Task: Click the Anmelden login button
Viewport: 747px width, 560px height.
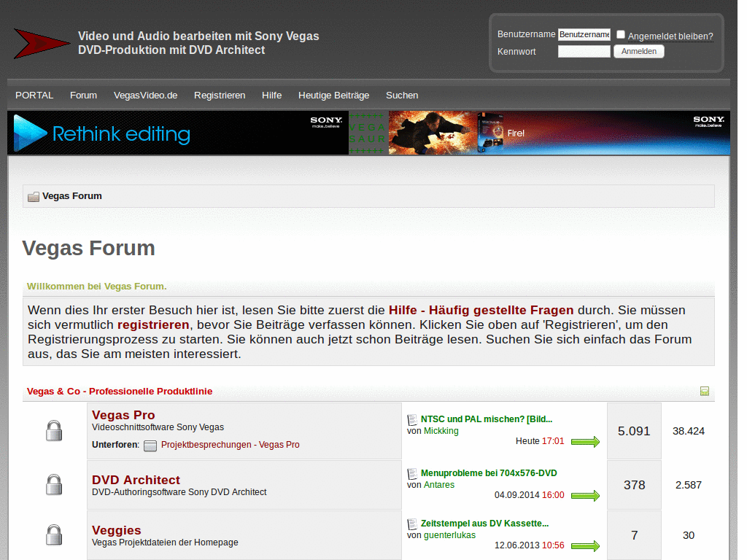Action: 639,51
